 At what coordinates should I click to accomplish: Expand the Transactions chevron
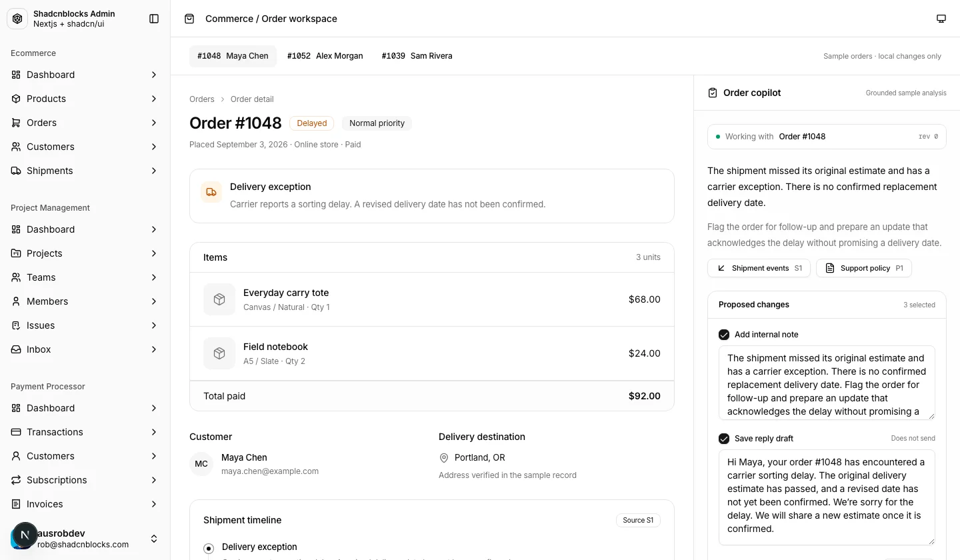[x=154, y=432]
